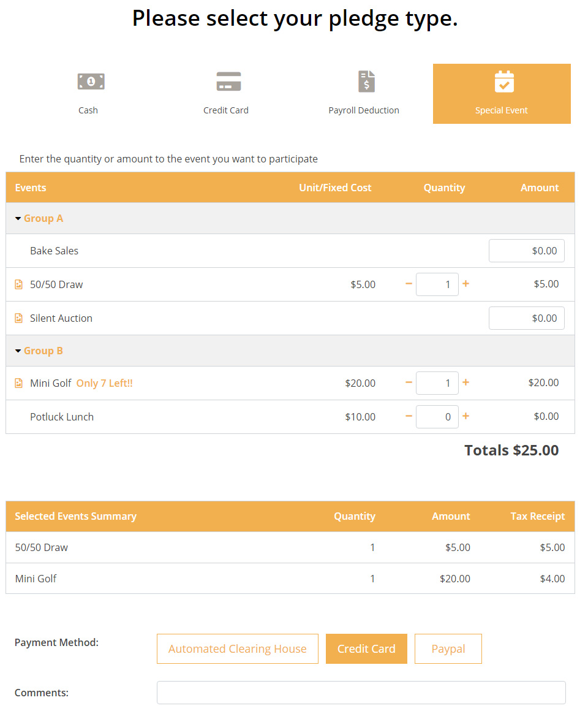The image size is (588, 711).
Task: Pick Paypal as payment method
Action: coord(448,648)
